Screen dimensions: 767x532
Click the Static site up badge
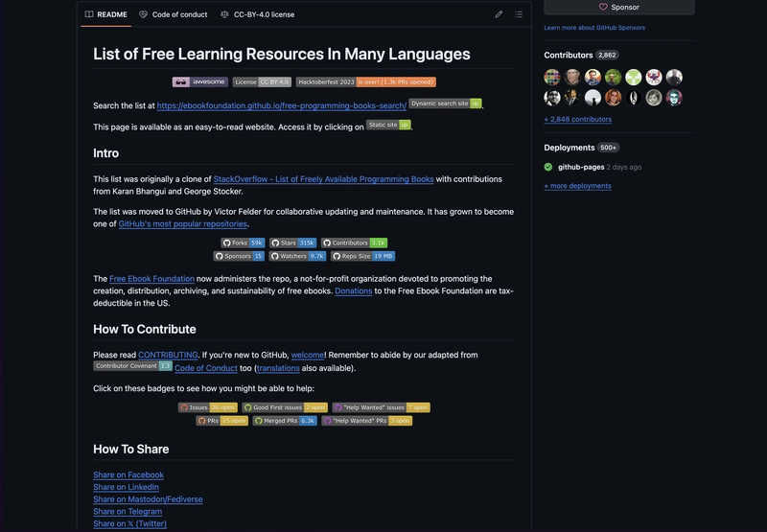point(388,125)
